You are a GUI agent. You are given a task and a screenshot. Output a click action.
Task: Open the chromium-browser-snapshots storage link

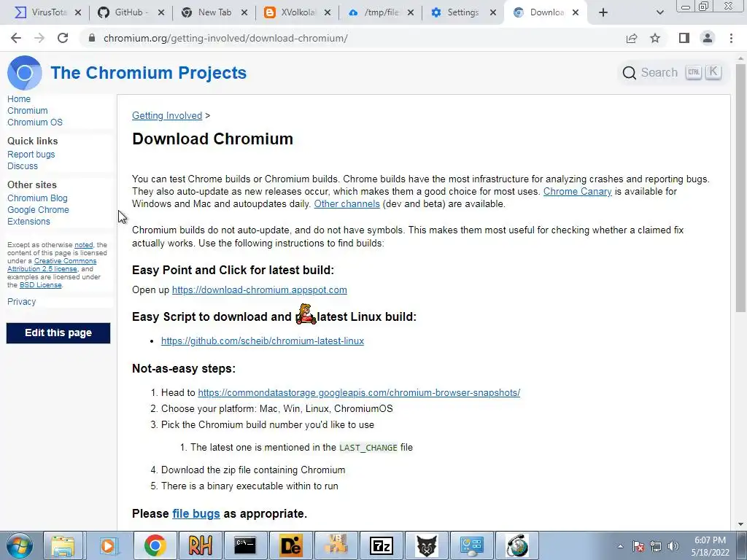pos(359,393)
